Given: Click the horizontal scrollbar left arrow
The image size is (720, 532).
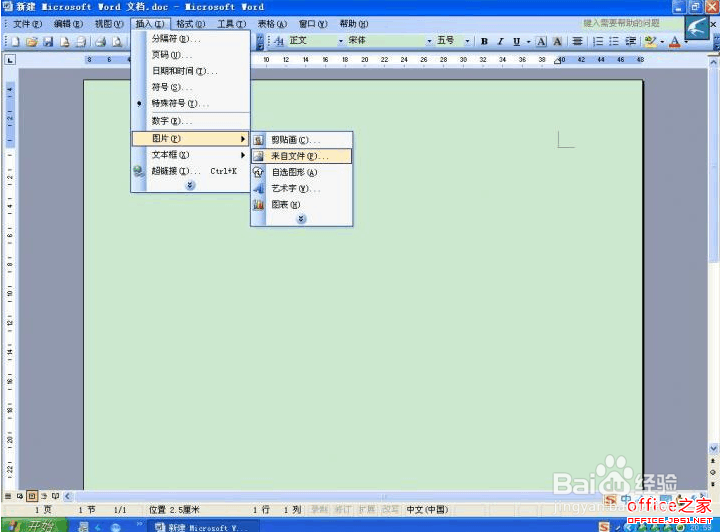Looking at the screenshot, I should coord(68,496).
